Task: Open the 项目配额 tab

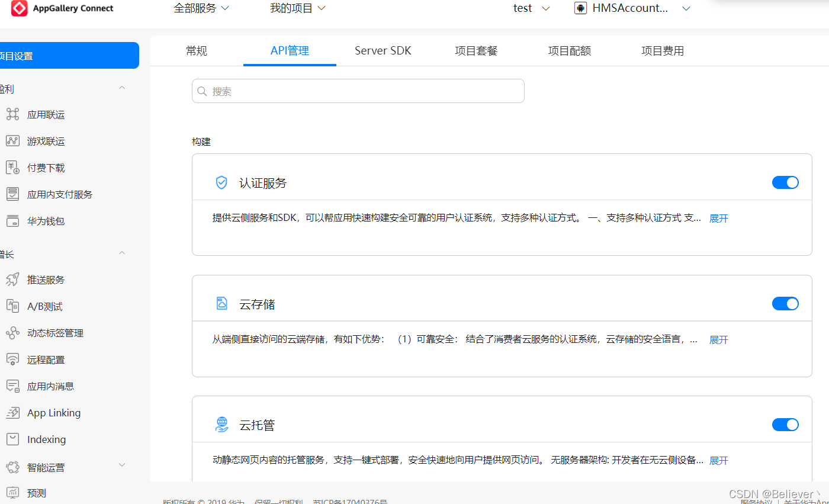Action: coord(570,51)
